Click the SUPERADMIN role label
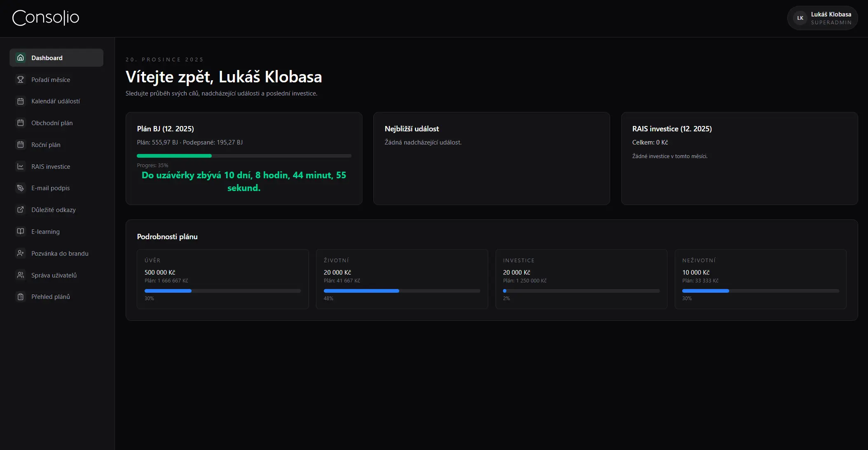 pos(831,23)
